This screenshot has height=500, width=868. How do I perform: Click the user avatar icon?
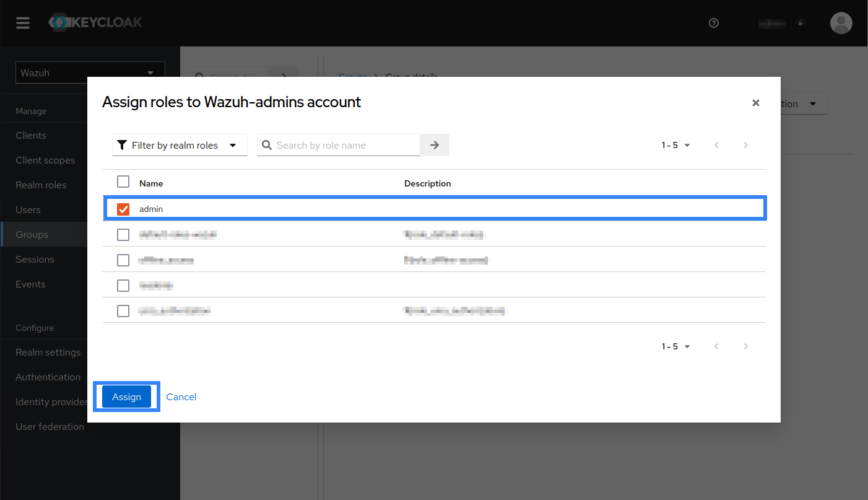(x=841, y=23)
